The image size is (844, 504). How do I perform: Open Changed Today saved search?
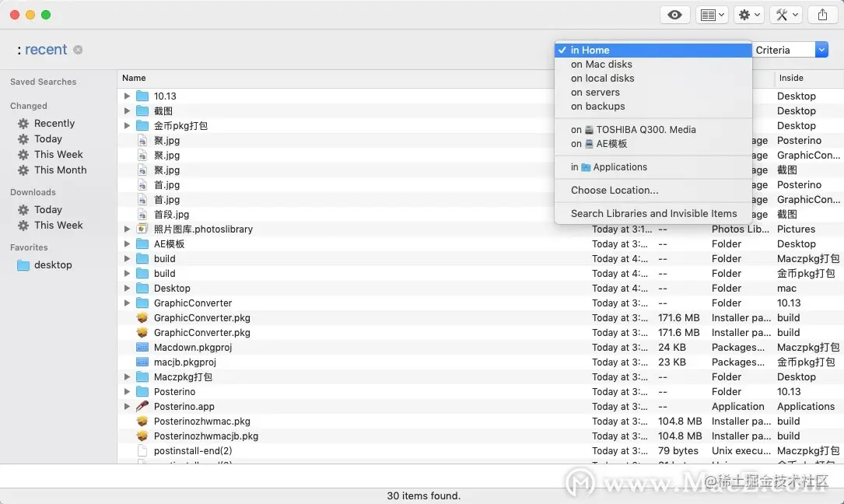48,139
